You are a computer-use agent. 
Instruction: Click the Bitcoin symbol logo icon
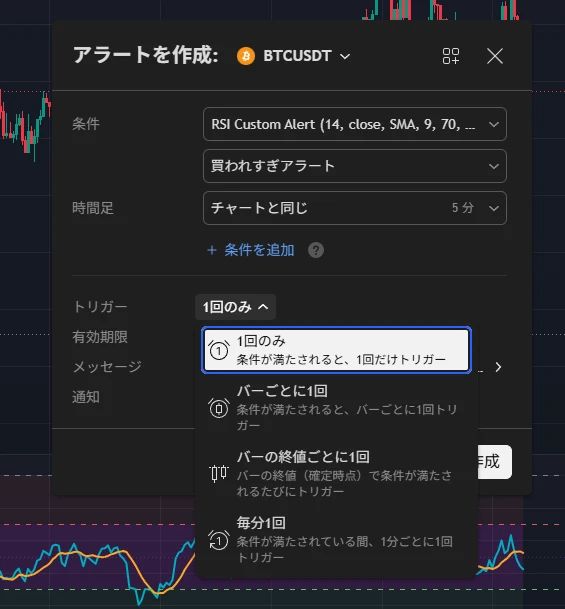pos(246,56)
